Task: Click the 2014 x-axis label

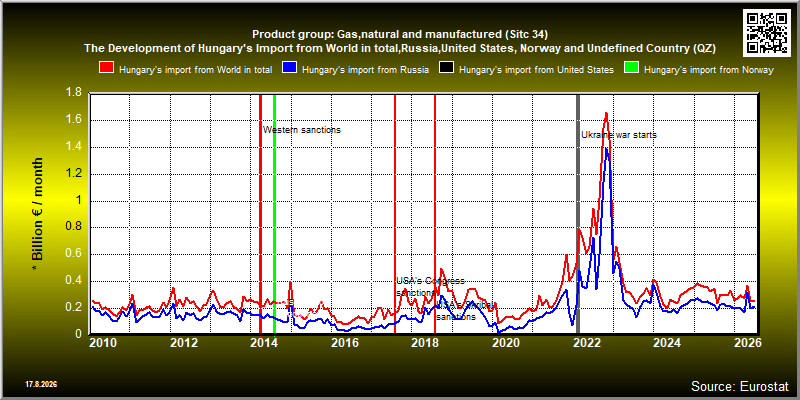Action: (264, 343)
